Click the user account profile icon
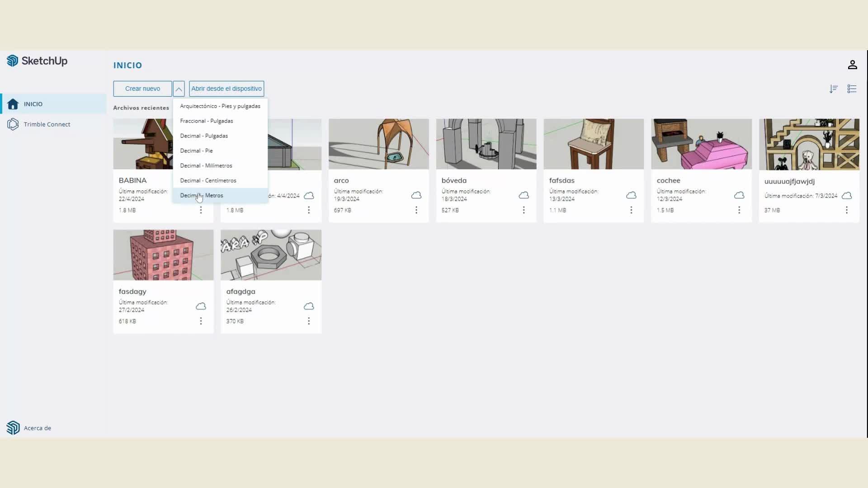This screenshot has height=488, width=868. click(x=852, y=65)
